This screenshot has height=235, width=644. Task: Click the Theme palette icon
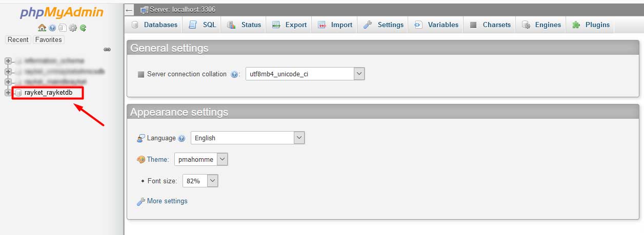[x=141, y=160]
